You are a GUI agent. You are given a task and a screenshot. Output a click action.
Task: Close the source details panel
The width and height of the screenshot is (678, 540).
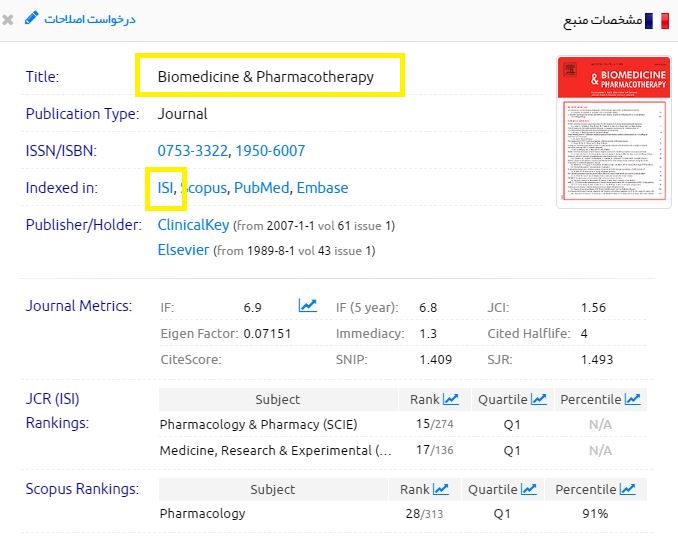pyautogui.click(x=8, y=19)
